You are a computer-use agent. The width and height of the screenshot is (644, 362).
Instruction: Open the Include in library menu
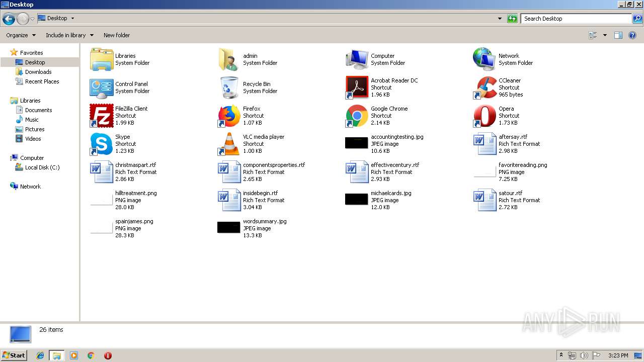click(x=69, y=35)
